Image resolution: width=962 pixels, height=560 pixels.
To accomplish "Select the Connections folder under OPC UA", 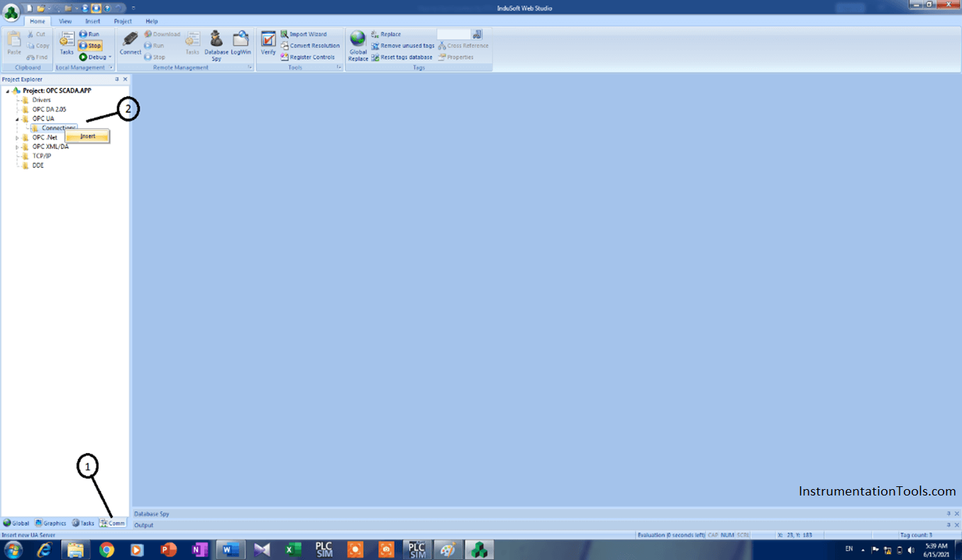I will [52, 128].
